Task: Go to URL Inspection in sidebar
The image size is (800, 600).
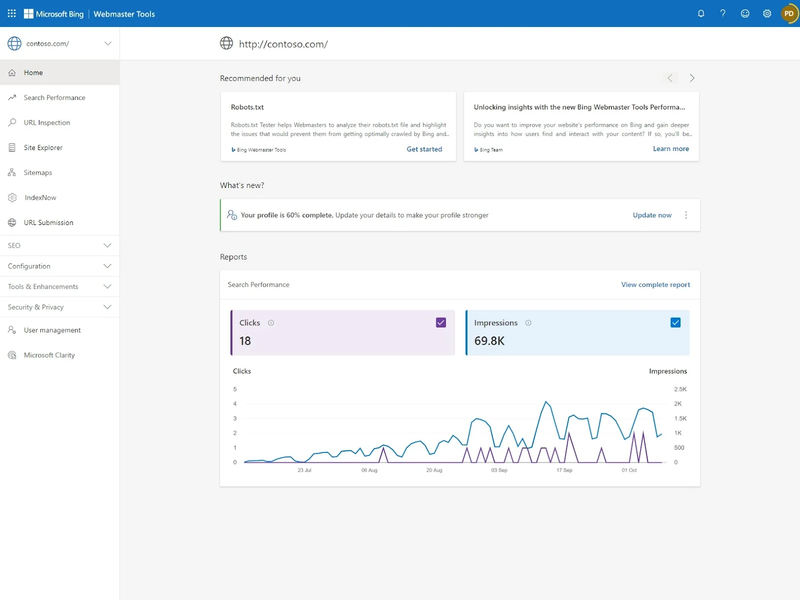Action: coord(47,123)
